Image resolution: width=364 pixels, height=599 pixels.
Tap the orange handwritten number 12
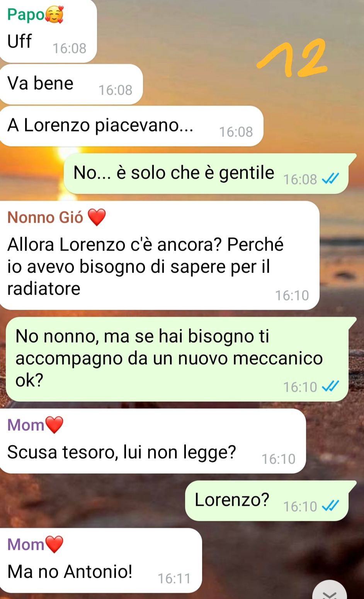coord(293,58)
